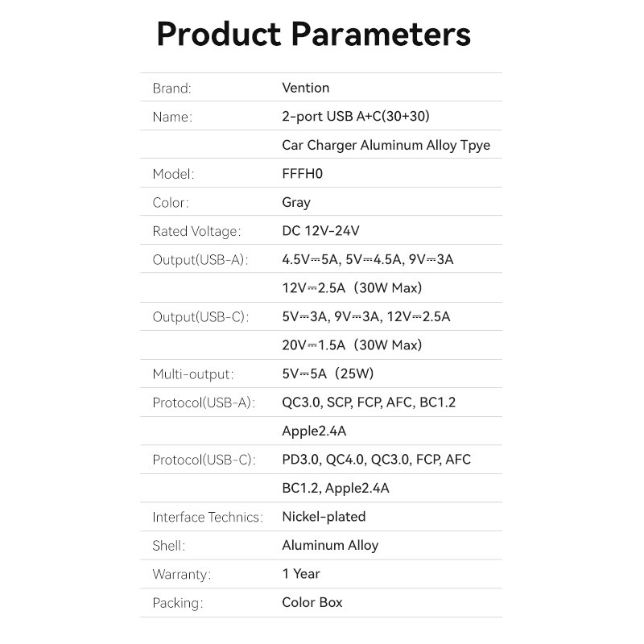The width and height of the screenshot is (644, 644).
Task: Select the Shell value "Aluminum Alloy"
Action: click(329, 545)
